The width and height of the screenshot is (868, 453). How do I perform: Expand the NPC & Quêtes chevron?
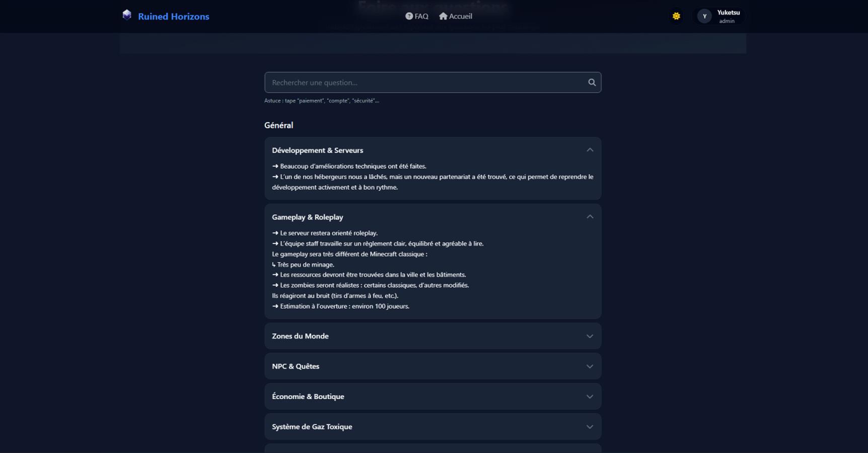[x=590, y=366]
